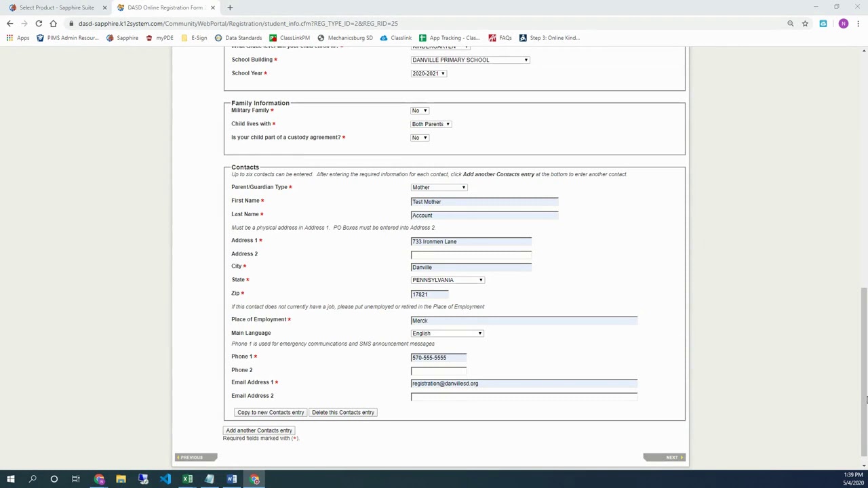Click the Last Name input field
868x488 pixels.
click(x=485, y=215)
